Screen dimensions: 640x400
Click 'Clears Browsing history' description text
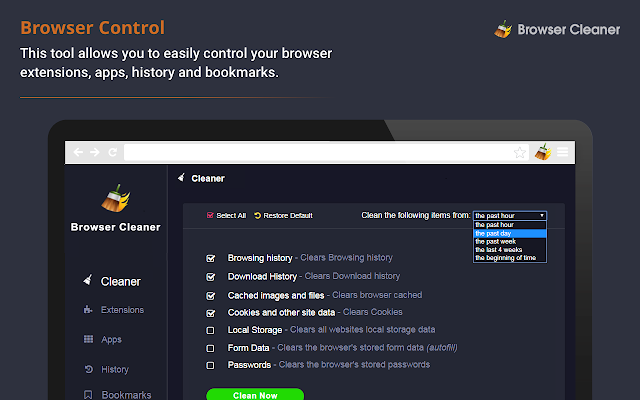(347, 258)
